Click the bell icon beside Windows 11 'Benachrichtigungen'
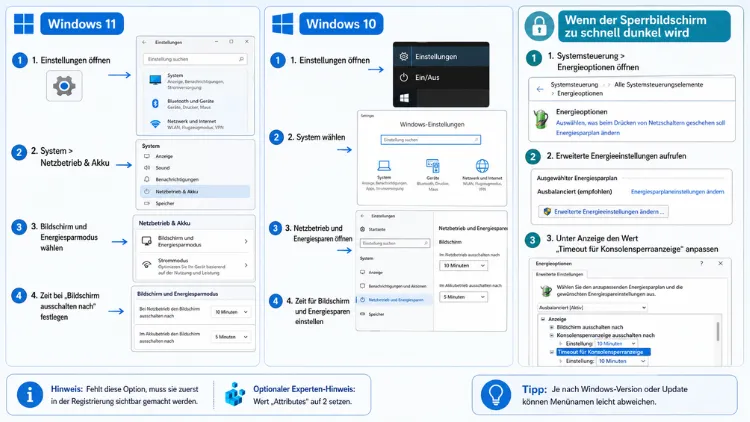 click(147, 179)
